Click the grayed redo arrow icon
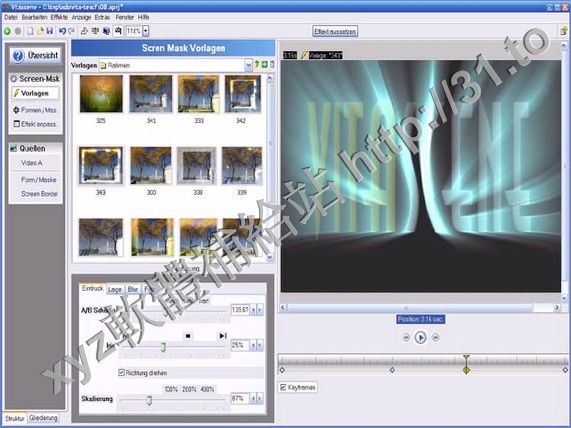 72,31
